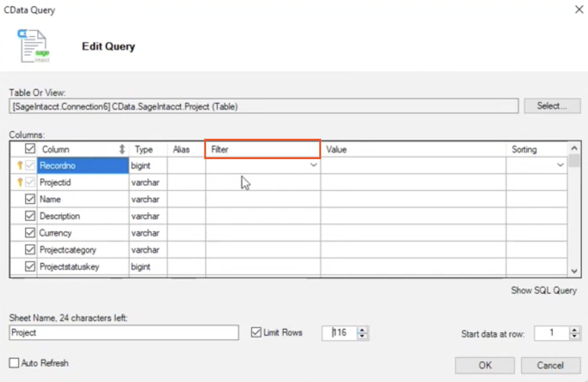Click the Alias cell for Name
588x382 pixels.
tap(186, 199)
